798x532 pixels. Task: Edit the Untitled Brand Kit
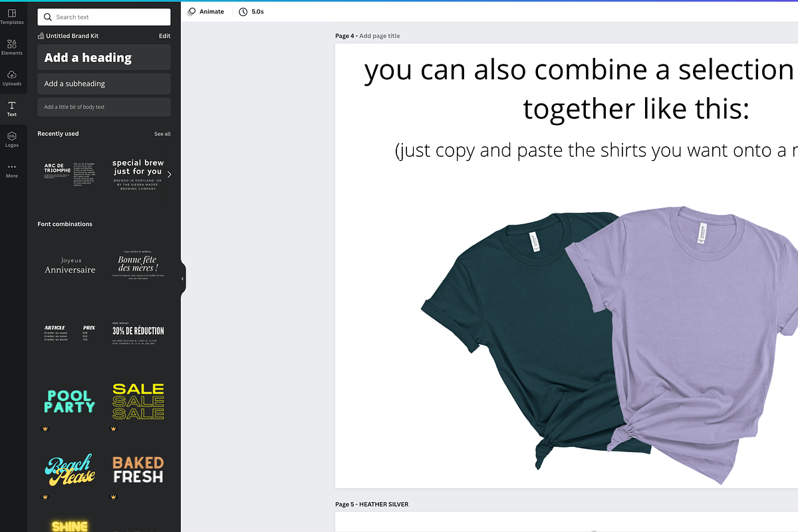coord(165,36)
